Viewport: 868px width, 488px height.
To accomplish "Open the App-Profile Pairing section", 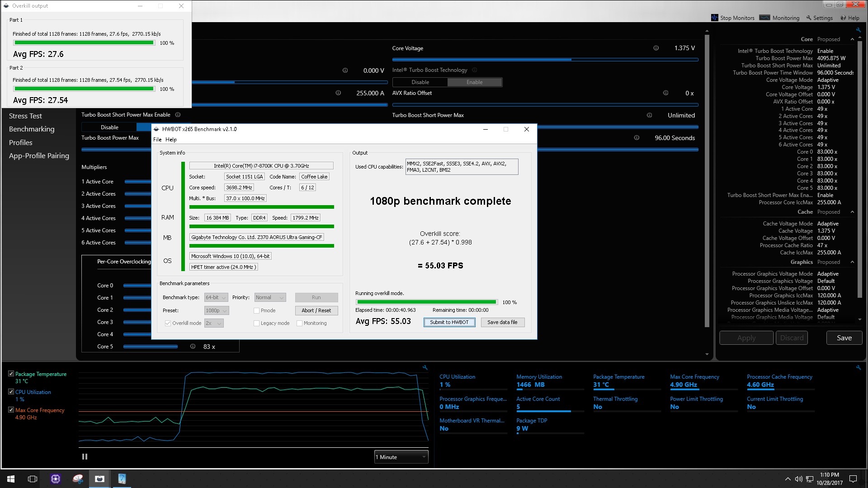I will 39,156.
